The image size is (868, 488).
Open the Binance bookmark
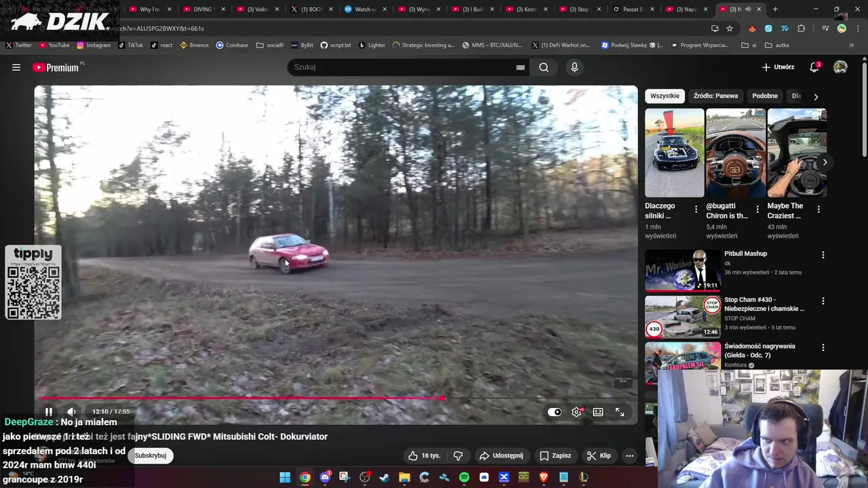(x=194, y=45)
